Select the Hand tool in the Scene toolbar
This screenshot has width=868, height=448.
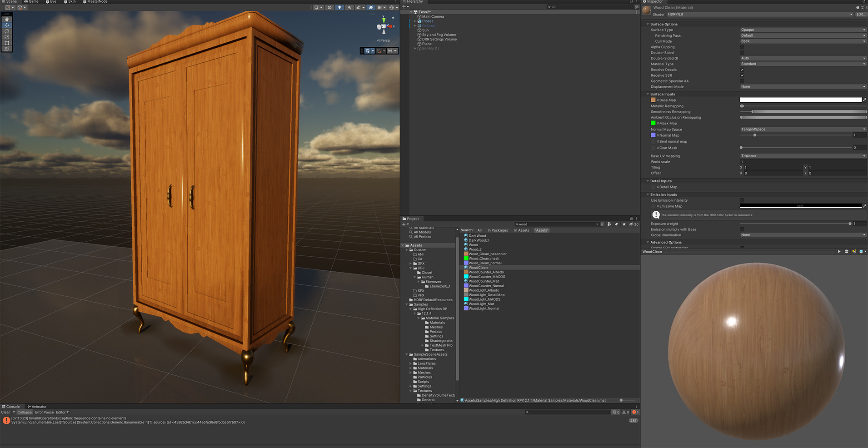click(6, 19)
